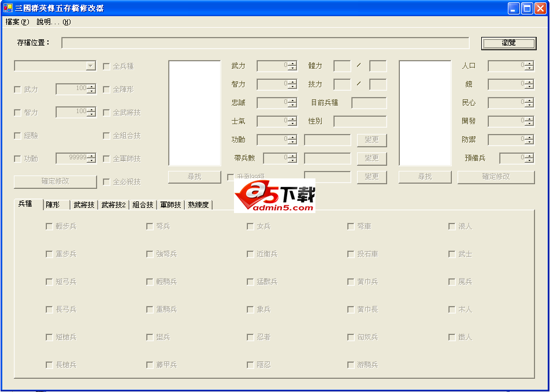Click the 確定修改 button under the 功勳 checkbox
This screenshot has width=550, height=392.
click(x=55, y=182)
